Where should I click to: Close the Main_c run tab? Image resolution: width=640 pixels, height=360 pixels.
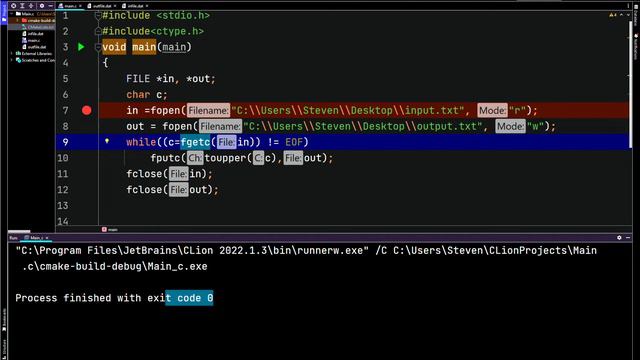(47, 238)
